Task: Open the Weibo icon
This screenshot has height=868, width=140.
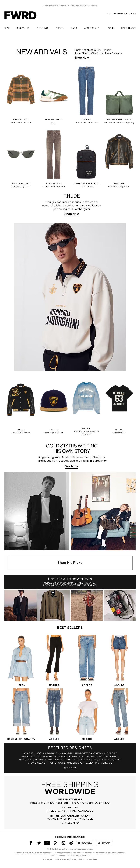Action: point(71,843)
